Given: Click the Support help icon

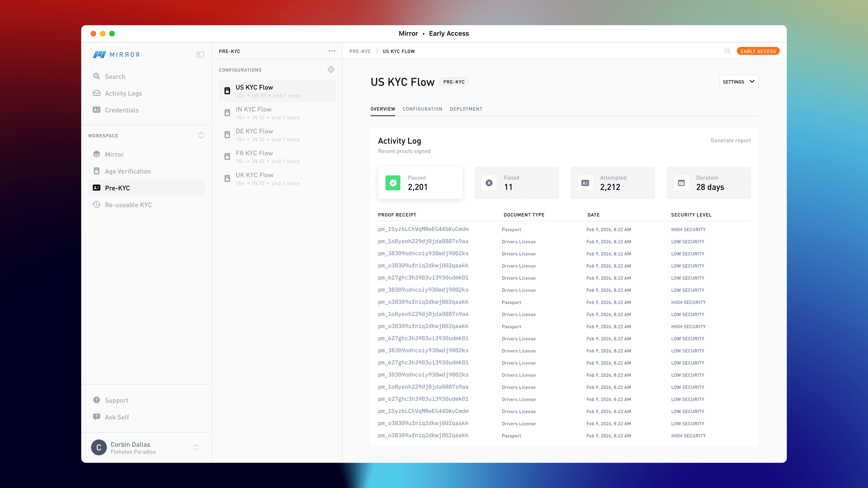Looking at the screenshot, I should 97,400.
